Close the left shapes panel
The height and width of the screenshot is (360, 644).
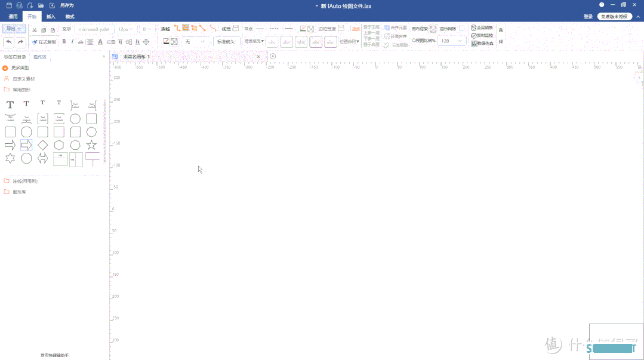[103, 57]
